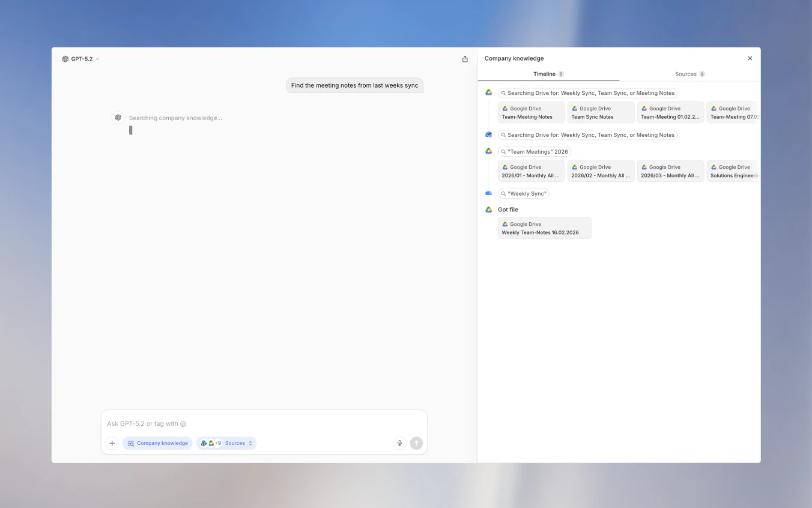Open the Team Sync Notes result card
The width and height of the screenshot is (812, 508).
pyautogui.click(x=601, y=112)
